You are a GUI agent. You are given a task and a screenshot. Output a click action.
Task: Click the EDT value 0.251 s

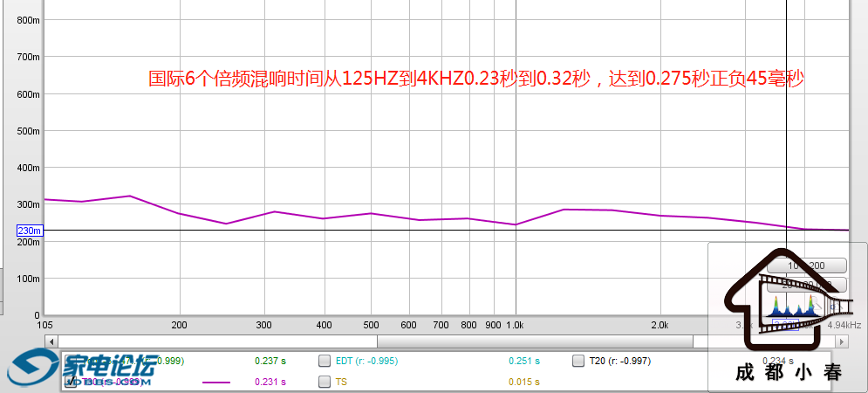point(523,362)
